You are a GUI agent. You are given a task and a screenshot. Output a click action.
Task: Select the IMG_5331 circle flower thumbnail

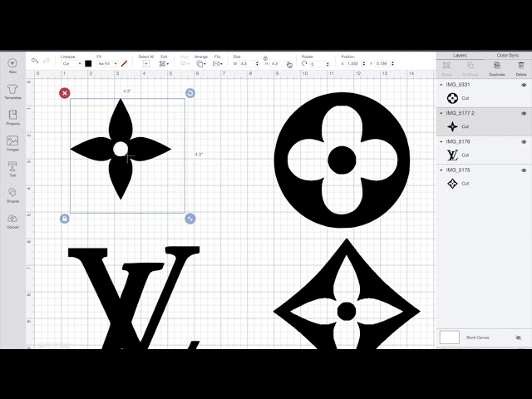(x=452, y=98)
